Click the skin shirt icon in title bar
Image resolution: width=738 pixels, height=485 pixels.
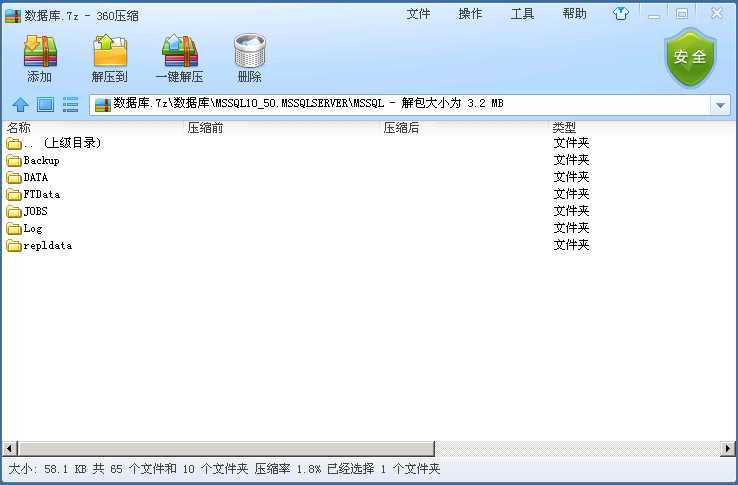click(621, 14)
